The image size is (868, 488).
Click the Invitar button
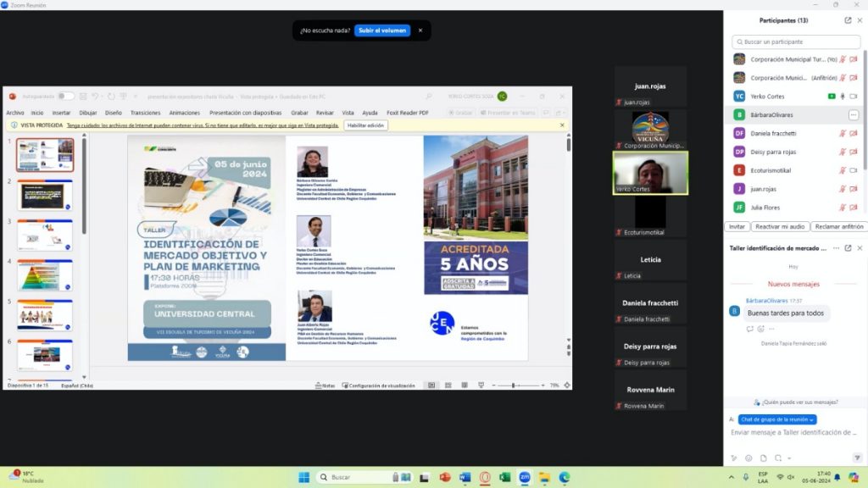(x=737, y=227)
